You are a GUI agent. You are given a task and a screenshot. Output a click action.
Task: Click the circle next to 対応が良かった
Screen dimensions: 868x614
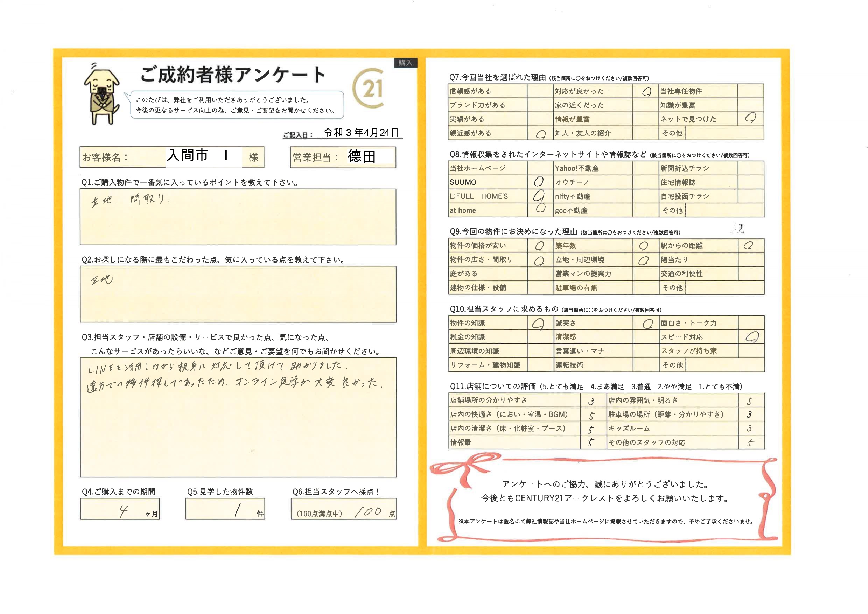point(646,91)
